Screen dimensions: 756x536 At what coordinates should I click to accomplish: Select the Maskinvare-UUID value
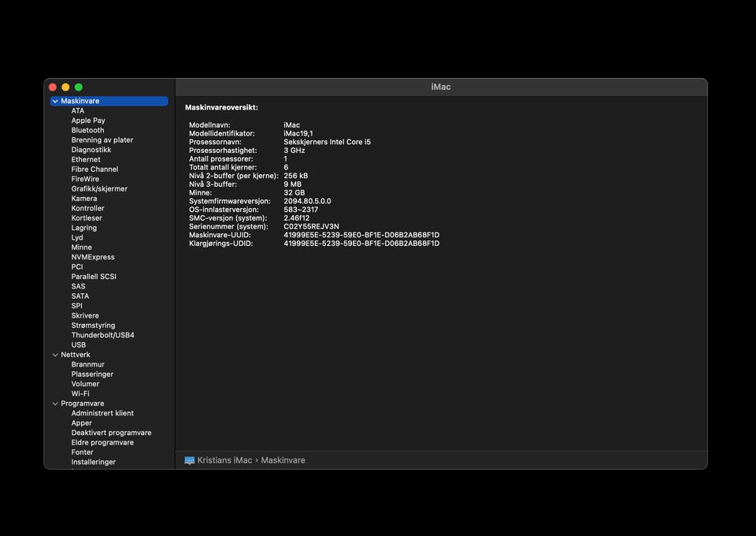coord(361,235)
